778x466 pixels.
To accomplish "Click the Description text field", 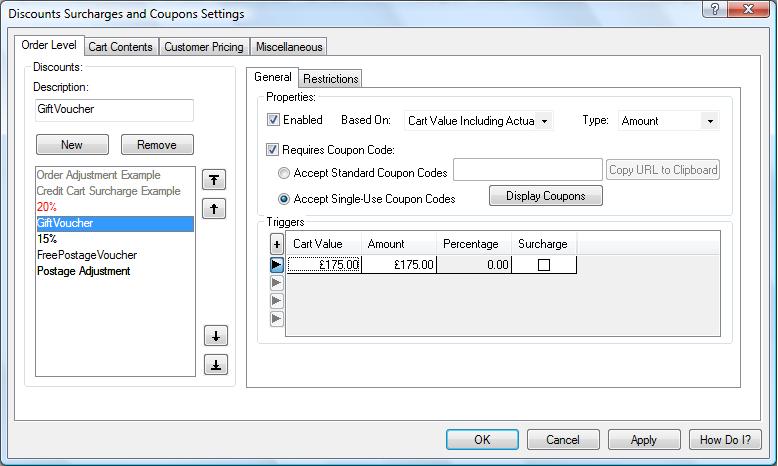I will (114, 109).
